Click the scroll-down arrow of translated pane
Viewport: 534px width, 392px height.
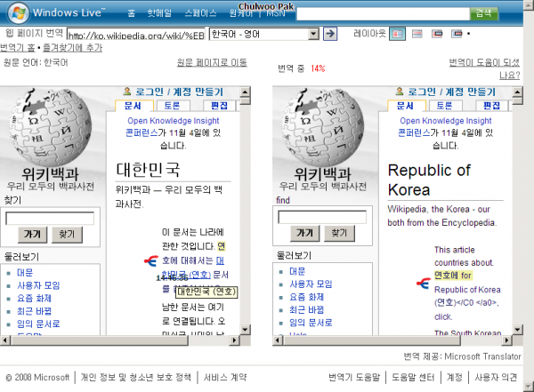point(518,330)
